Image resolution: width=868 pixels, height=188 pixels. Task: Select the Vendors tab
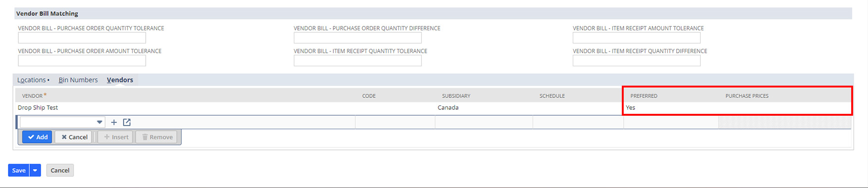(x=120, y=80)
